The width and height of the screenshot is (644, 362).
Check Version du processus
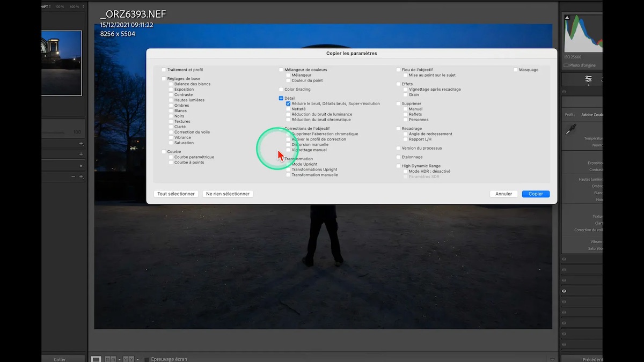point(398,148)
